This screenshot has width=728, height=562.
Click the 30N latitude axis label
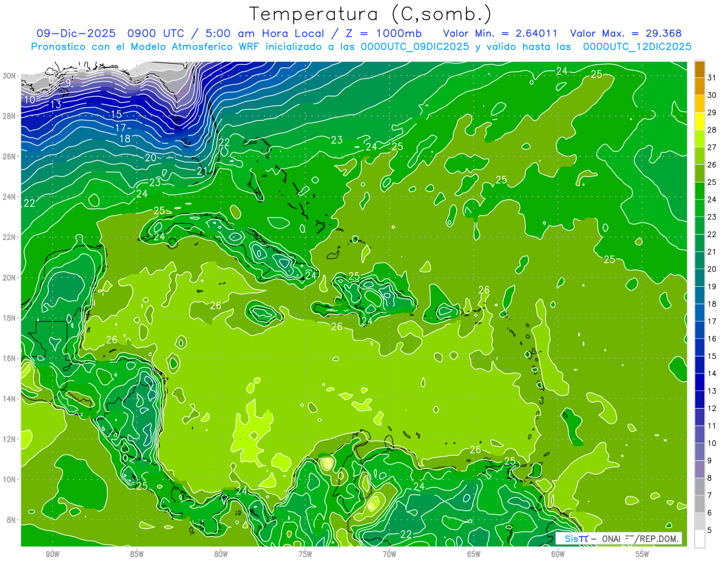click(x=10, y=76)
